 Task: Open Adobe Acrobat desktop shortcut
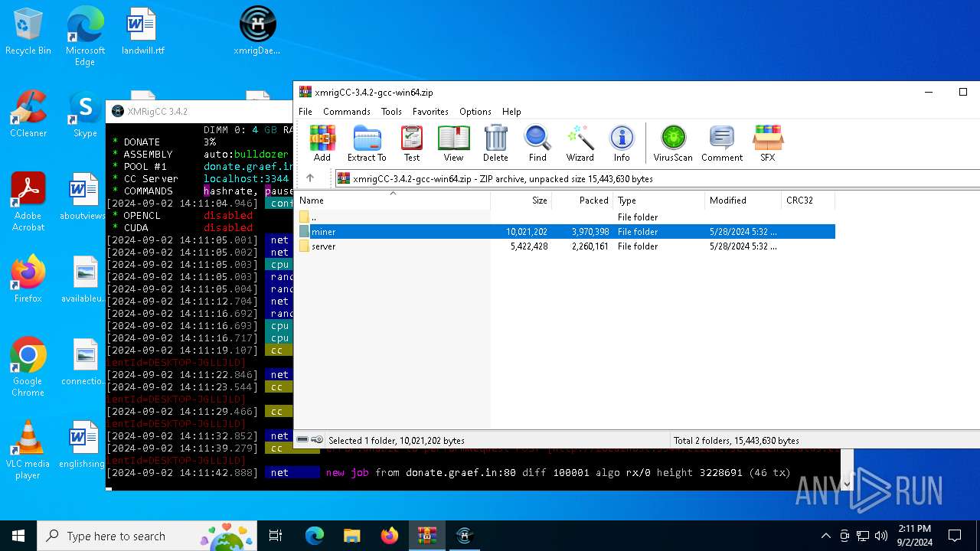coord(28,202)
